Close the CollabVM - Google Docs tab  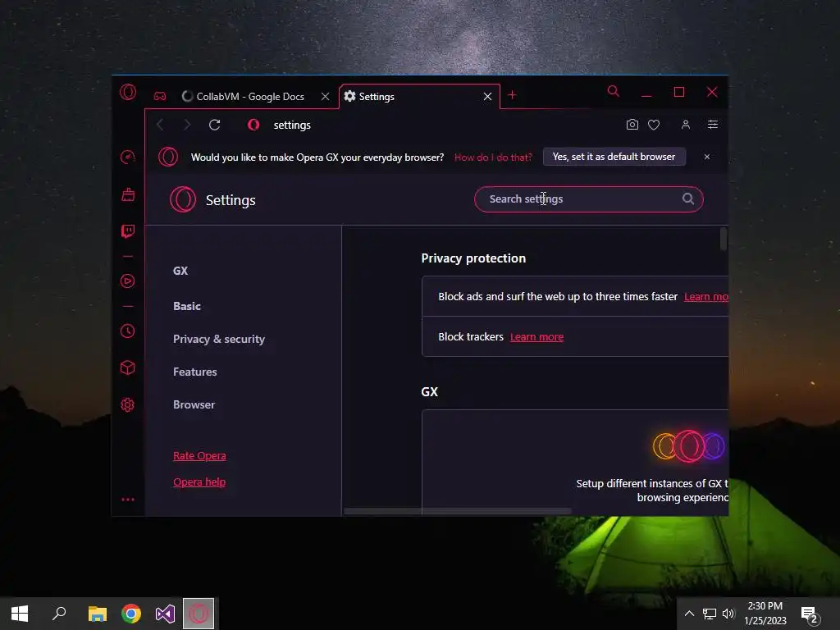point(325,97)
